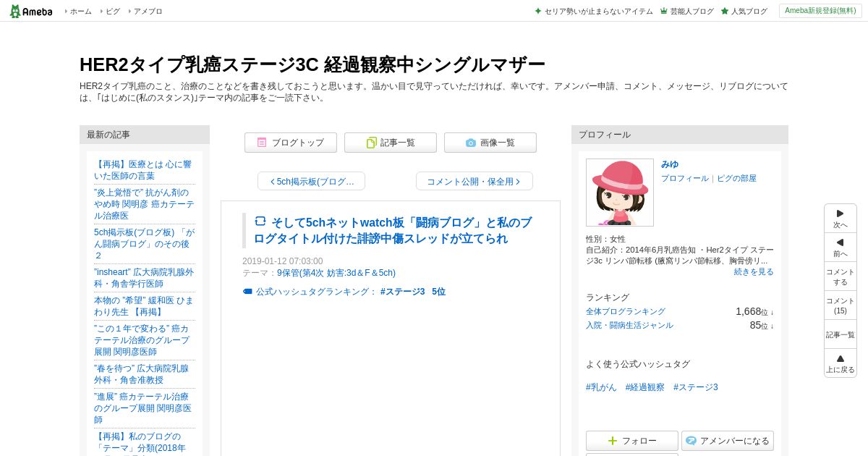Open #ステージ3 5位 ranking link
The width and height of the screenshot is (868, 456).
pyautogui.click(x=413, y=292)
